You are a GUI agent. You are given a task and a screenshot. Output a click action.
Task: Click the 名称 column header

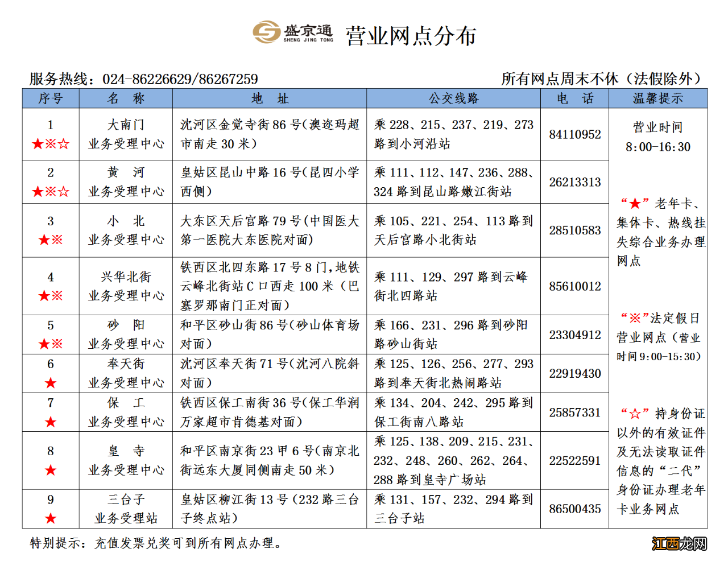point(126,99)
